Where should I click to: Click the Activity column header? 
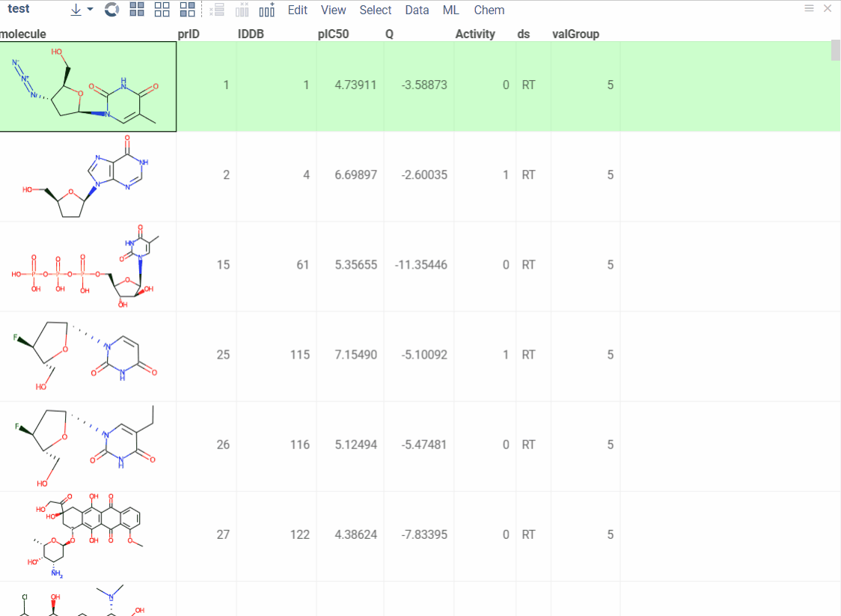[x=475, y=34]
